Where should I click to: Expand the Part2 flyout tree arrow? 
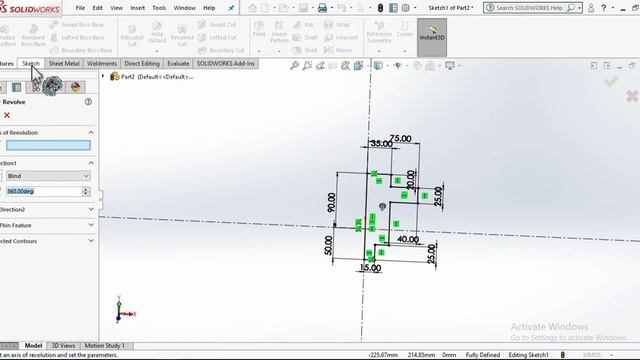[103, 76]
